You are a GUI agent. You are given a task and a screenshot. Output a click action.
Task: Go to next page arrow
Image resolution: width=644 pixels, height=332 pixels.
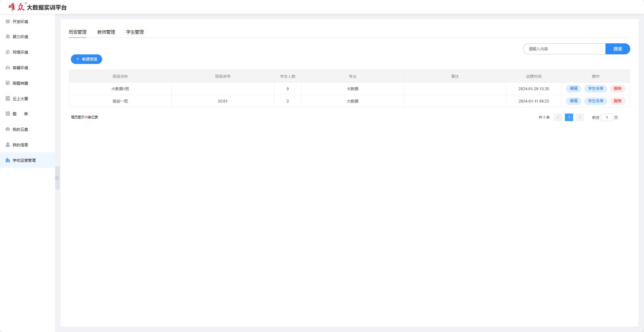(x=580, y=117)
